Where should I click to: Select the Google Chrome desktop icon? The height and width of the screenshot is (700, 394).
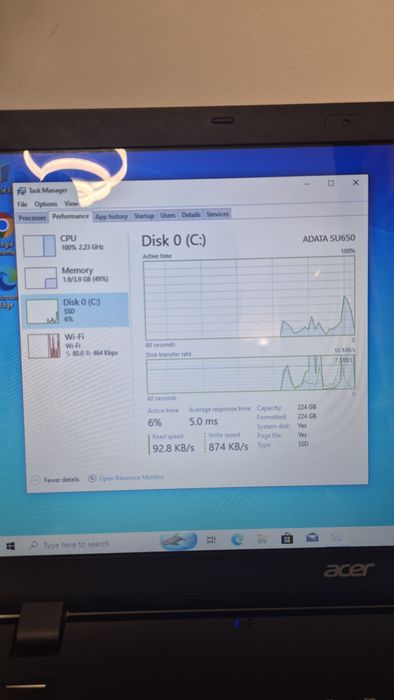pos(6,232)
